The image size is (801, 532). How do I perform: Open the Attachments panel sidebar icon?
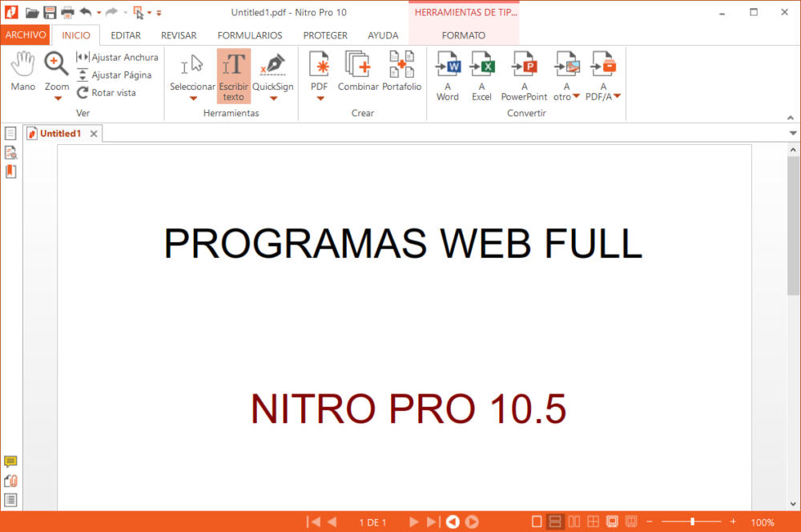[x=10, y=481]
